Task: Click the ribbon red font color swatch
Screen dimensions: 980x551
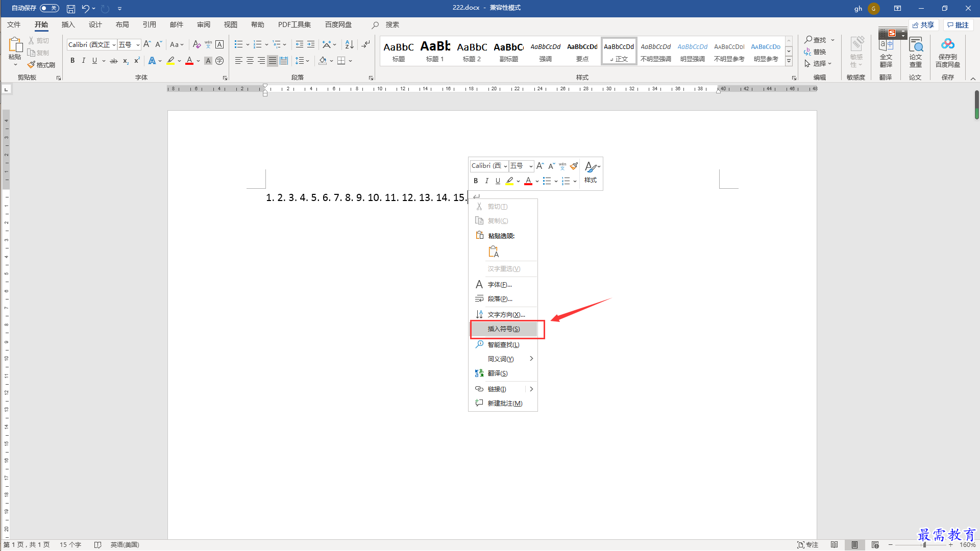Action: 189,61
